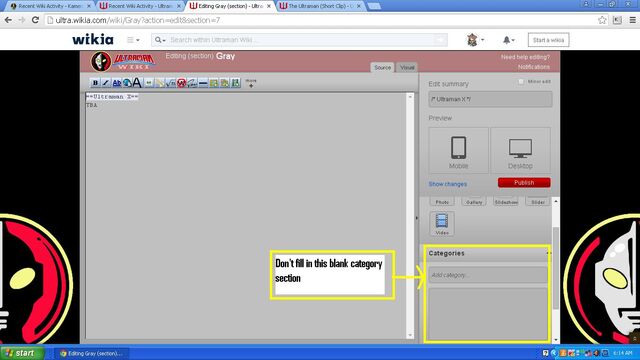Go to Wikia home via logo
Screen dimensions: 640x360
(x=93, y=40)
